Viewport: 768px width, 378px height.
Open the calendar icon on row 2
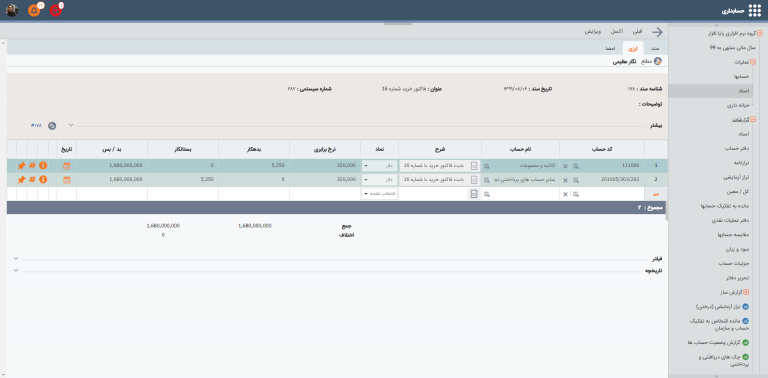tap(67, 180)
